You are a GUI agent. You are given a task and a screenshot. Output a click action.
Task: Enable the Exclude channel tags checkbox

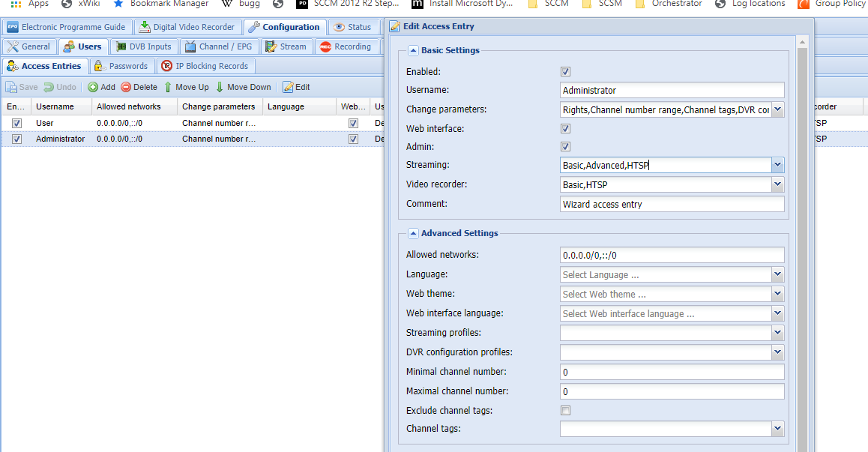566,411
